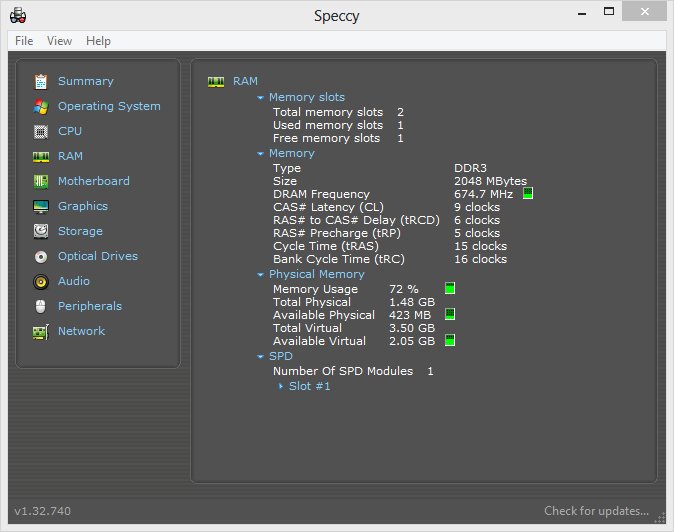Click the Peripherals mouse icon
674x532 pixels.
click(40, 306)
